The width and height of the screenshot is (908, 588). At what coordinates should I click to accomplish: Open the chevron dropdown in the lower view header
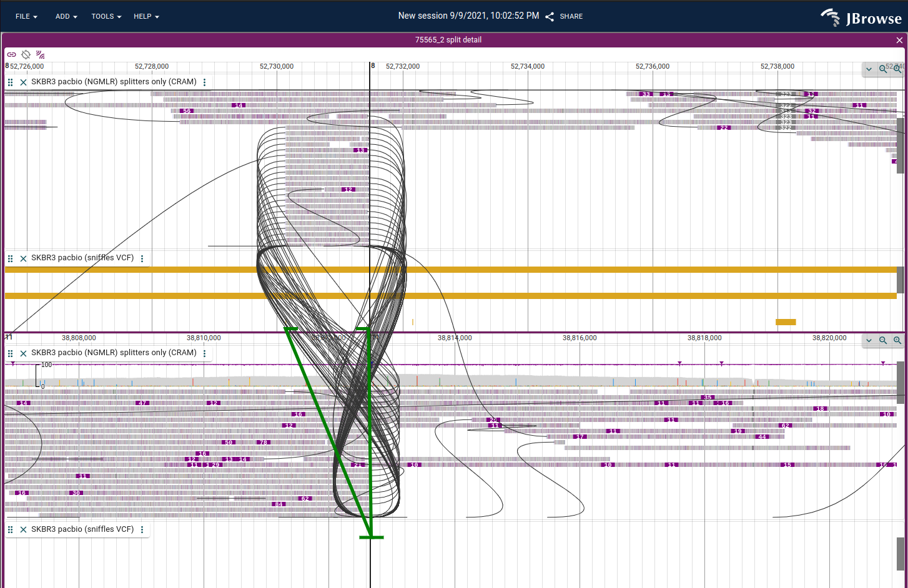coord(868,340)
